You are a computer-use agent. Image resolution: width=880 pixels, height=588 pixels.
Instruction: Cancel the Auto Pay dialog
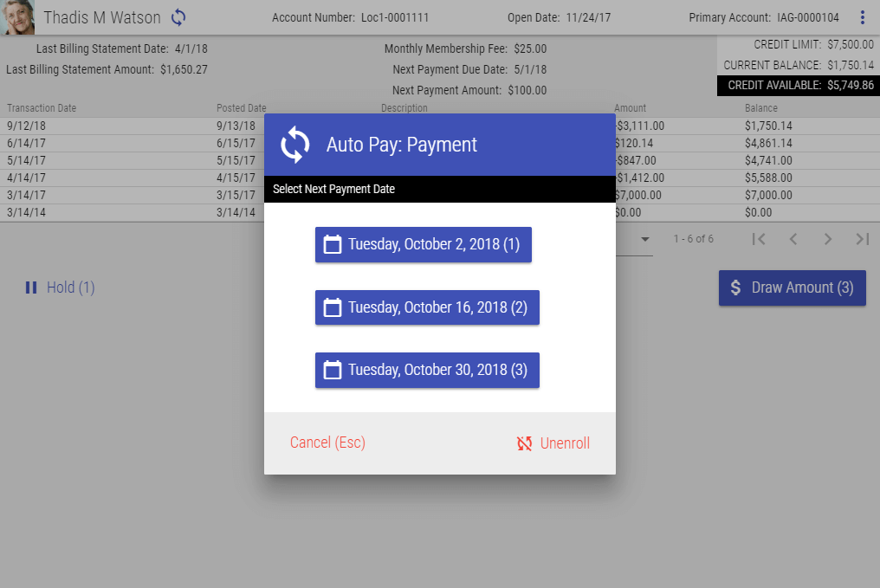(327, 443)
